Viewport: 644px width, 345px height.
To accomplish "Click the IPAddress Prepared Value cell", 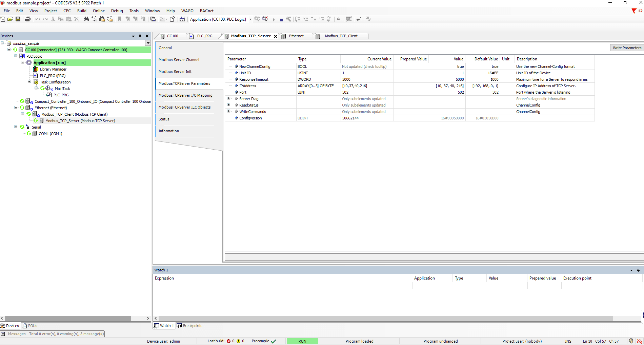I will 411,86.
